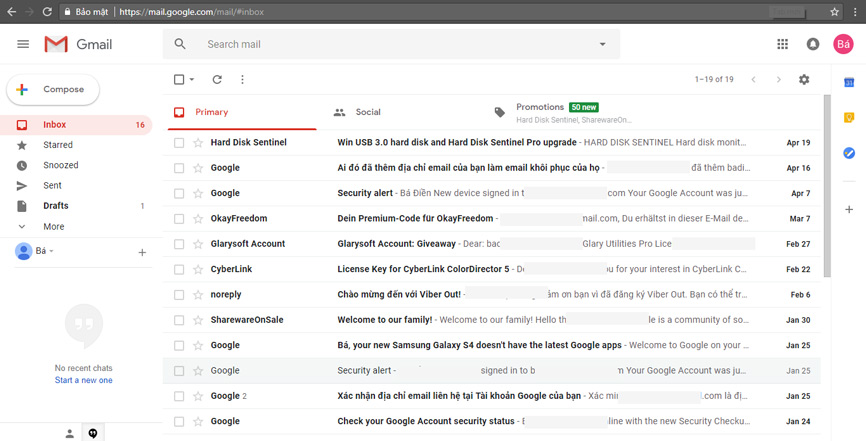Viewport: 866px width, 441px height.
Task: Click the mail list vertical scrollbar
Action: point(827,186)
